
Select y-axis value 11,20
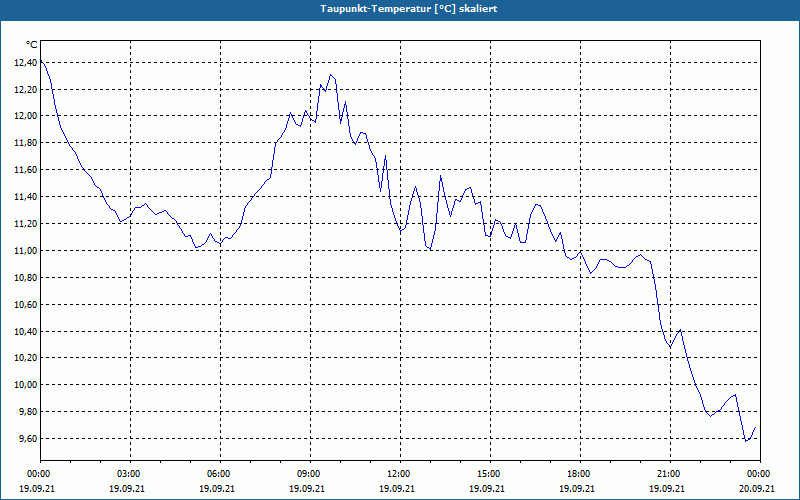[26, 224]
